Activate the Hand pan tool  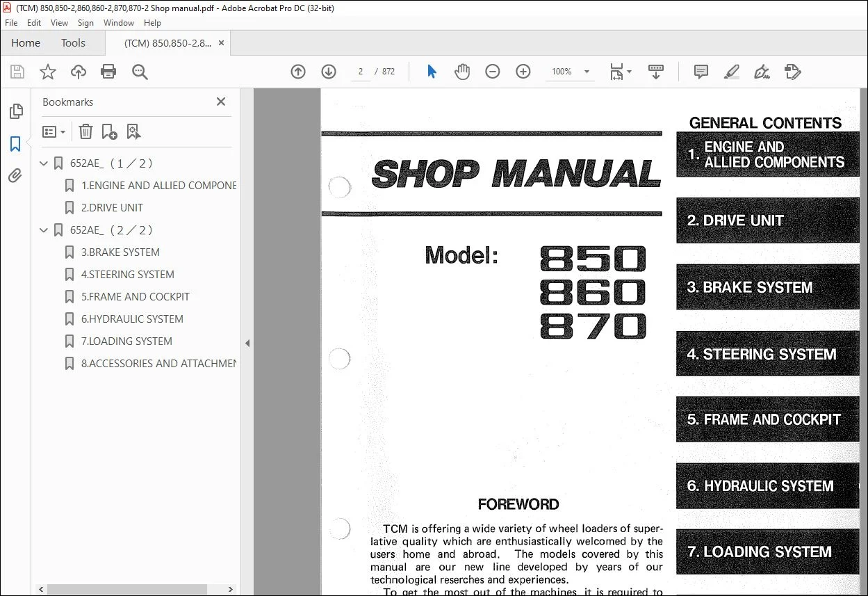pyautogui.click(x=462, y=72)
